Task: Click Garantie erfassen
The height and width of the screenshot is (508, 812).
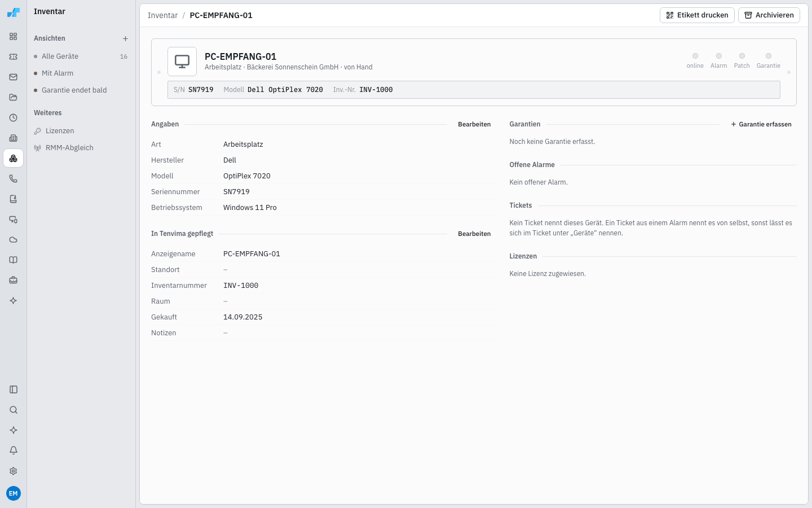Action: pos(761,124)
